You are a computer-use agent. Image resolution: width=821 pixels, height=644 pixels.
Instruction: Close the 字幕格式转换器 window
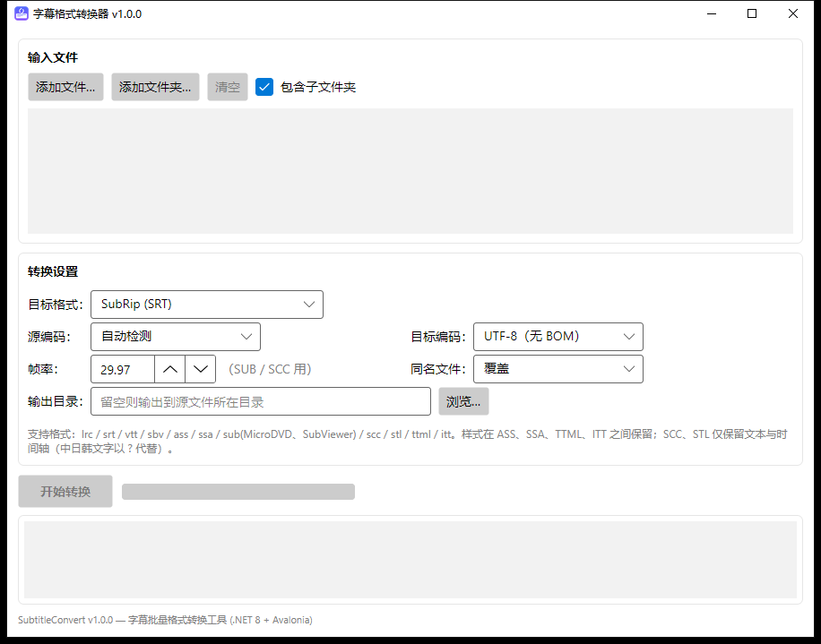click(x=792, y=13)
